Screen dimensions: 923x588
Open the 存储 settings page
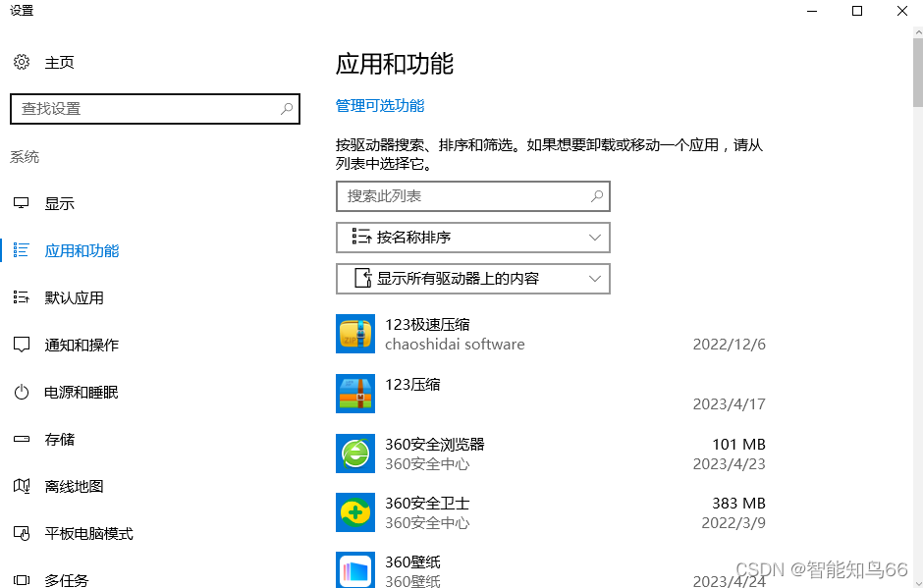point(60,439)
